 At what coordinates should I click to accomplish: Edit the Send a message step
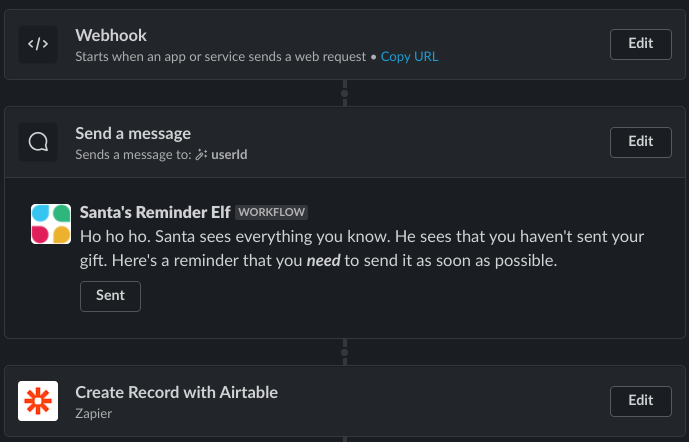(x=640, y=142)
